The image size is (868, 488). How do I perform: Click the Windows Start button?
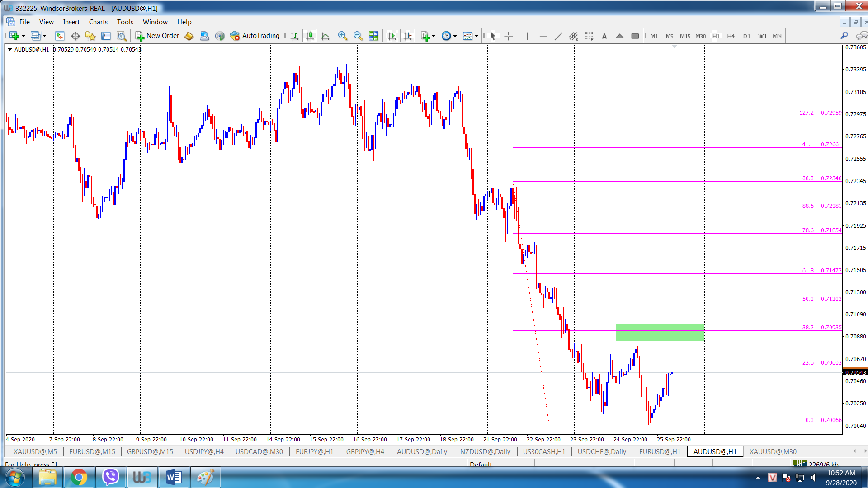click(x=15, y=477)
